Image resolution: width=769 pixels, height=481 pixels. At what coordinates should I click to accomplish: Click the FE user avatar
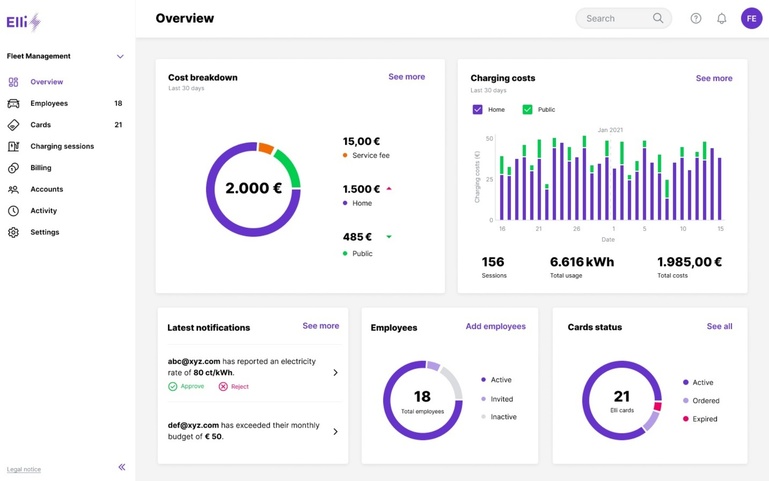751,18
